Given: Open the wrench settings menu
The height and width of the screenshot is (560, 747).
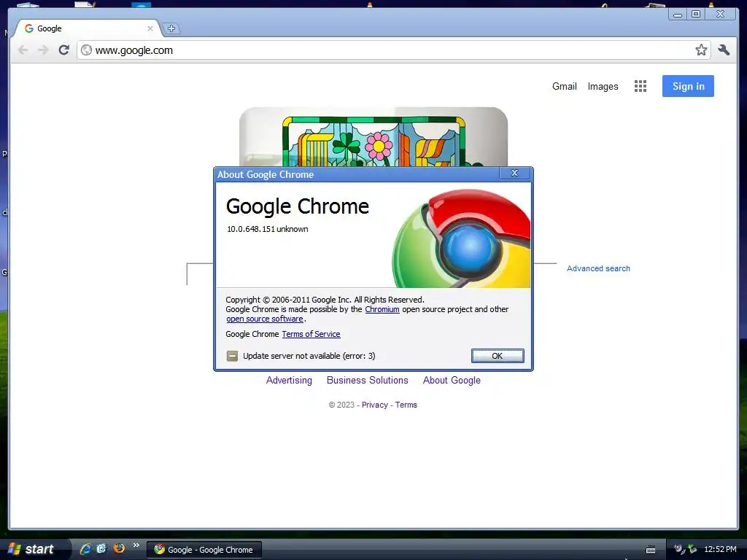Looking at the screenshot, I should 724,50.
